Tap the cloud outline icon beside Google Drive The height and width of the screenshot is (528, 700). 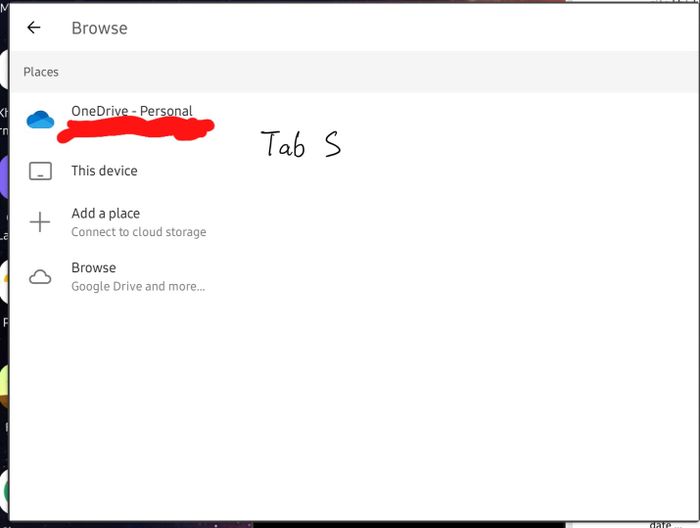(x=40, y=277)
